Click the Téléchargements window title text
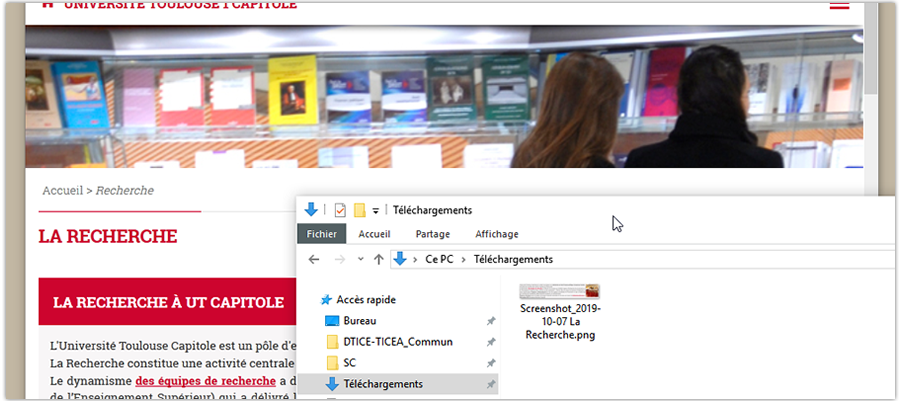The image size is (900, 401). click(x=432, y=211)
